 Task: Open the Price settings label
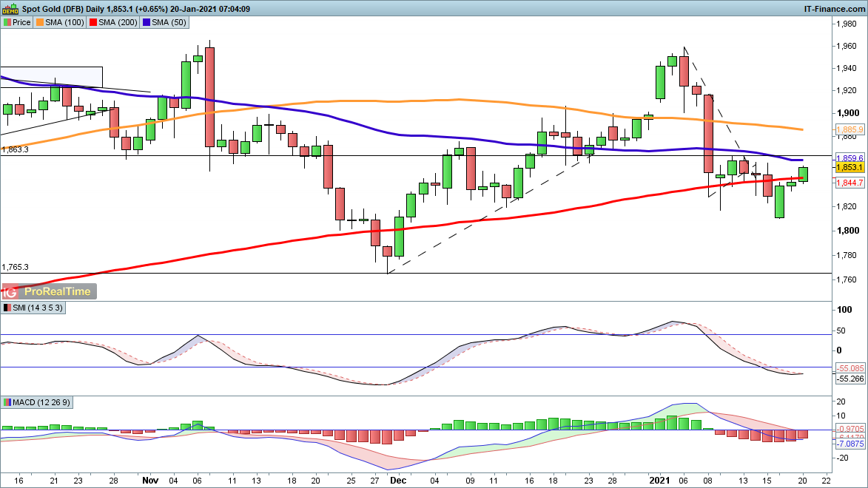[x=21, y=22]
